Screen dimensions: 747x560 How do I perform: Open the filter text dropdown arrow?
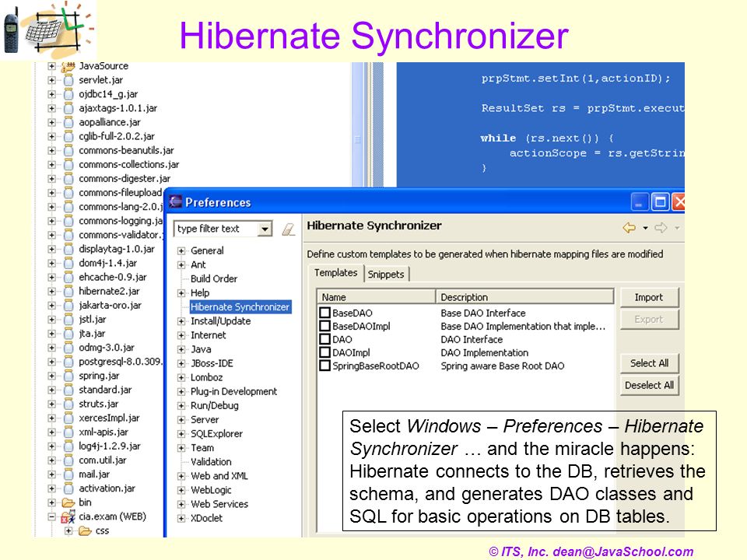pyautogui.click(x=265, y=229)
